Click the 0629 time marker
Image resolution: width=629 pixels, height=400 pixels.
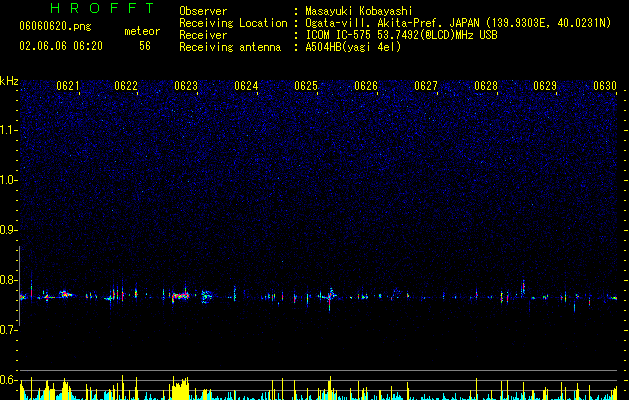coord(545,86)
